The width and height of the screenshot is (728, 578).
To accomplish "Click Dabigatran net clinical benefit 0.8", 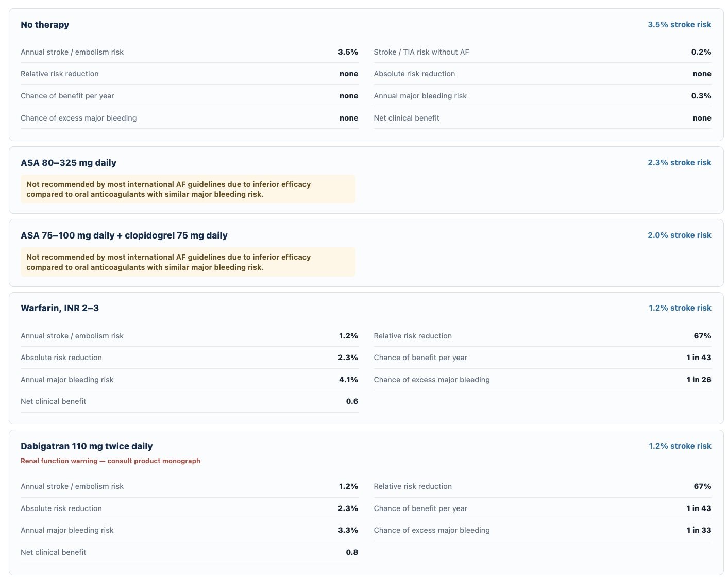I will tap(352, 552).
